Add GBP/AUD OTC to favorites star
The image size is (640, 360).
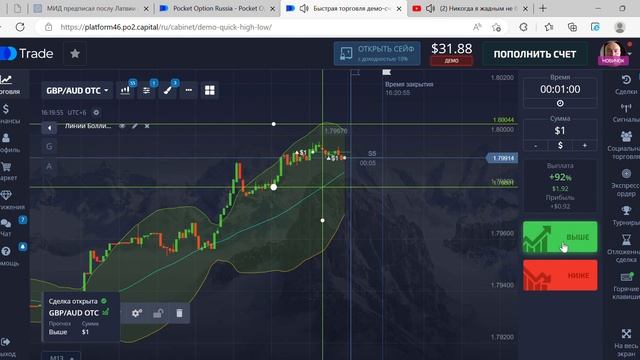[75, 53]
